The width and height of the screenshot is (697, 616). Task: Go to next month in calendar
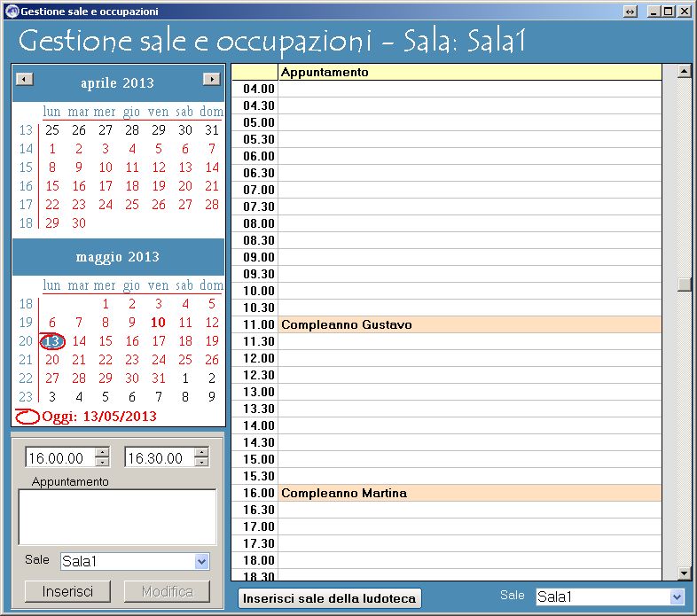pos(212,79)
